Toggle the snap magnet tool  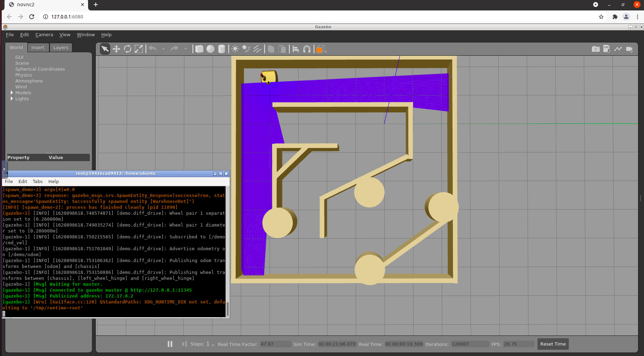click(x=307, y=49)
